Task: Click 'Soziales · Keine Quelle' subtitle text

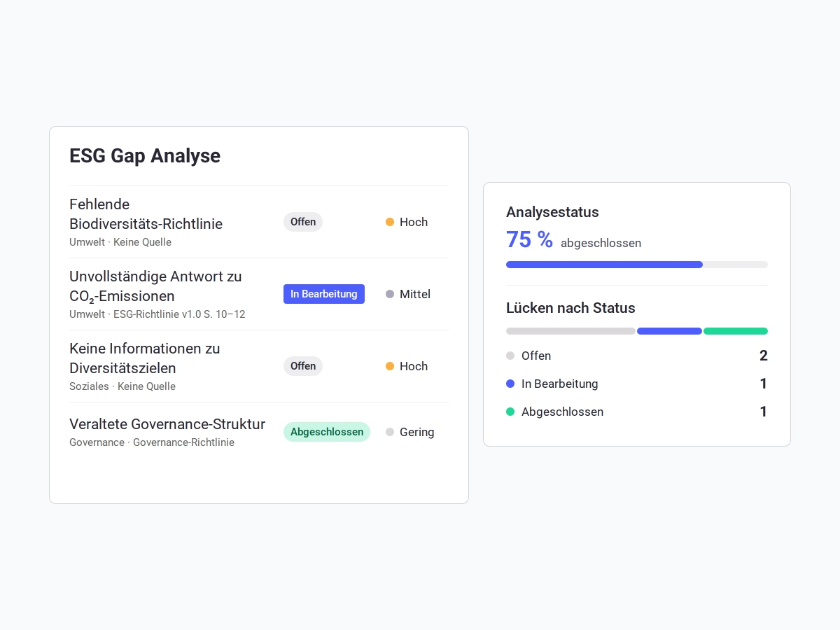Action: (x=122, y=386)
